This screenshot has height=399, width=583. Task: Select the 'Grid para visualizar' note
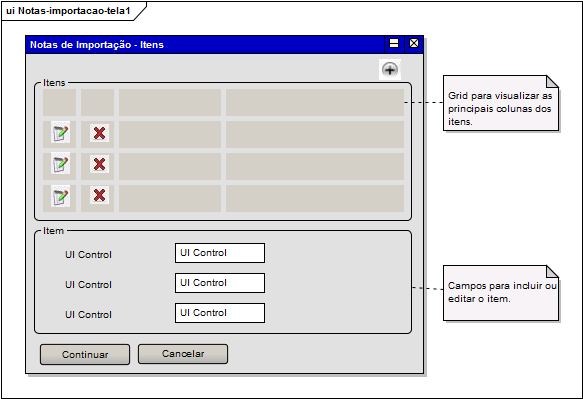[x=501, y=103]
